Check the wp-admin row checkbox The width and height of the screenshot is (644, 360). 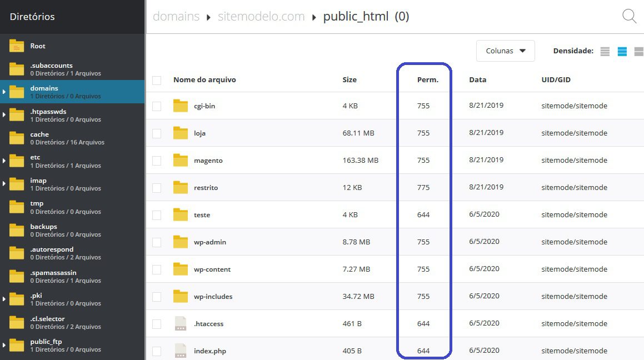(x=157, y=242)
